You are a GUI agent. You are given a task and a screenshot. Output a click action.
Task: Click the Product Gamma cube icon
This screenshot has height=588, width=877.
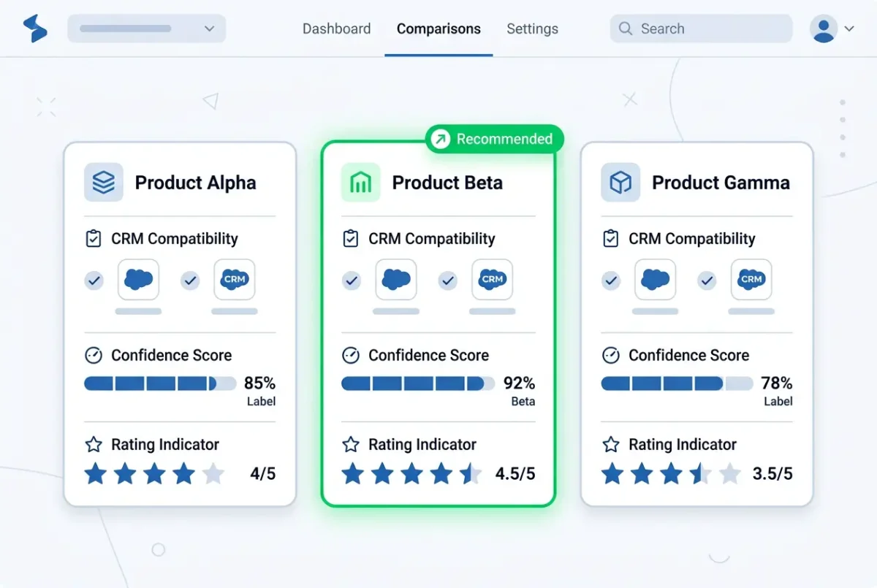point(620,182)
